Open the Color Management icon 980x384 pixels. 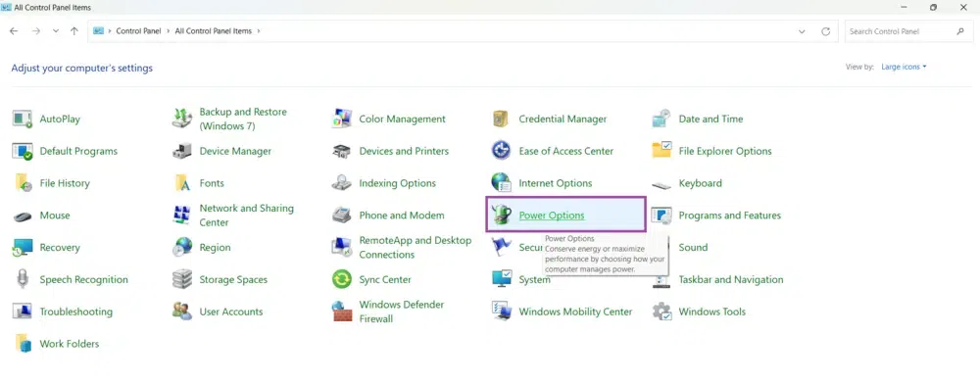342,119
